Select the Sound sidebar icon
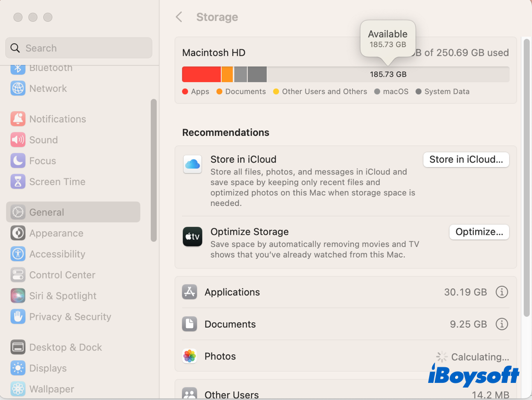The width and height of the screenshot is (532, 400). [18, 140]
